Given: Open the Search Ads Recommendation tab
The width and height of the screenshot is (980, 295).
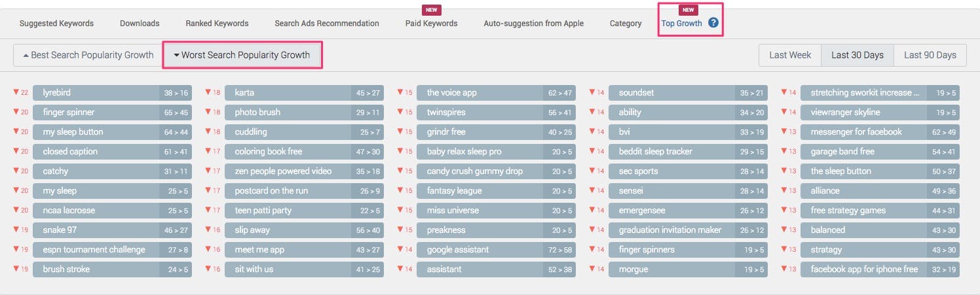Looking at the screenshot, I should click(x=327, y=23).
